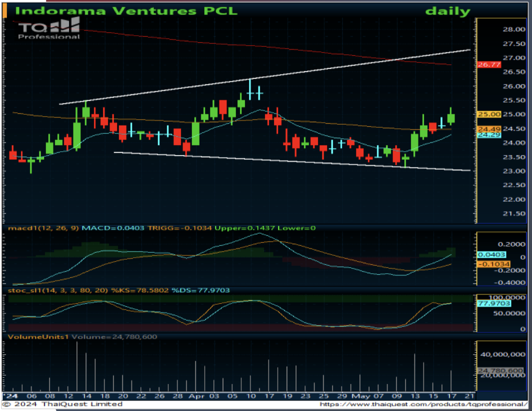Click the '13' label on the date axis
Image resolution: width=532 pixels, height=411 pixels.
[x=415, y=396]
